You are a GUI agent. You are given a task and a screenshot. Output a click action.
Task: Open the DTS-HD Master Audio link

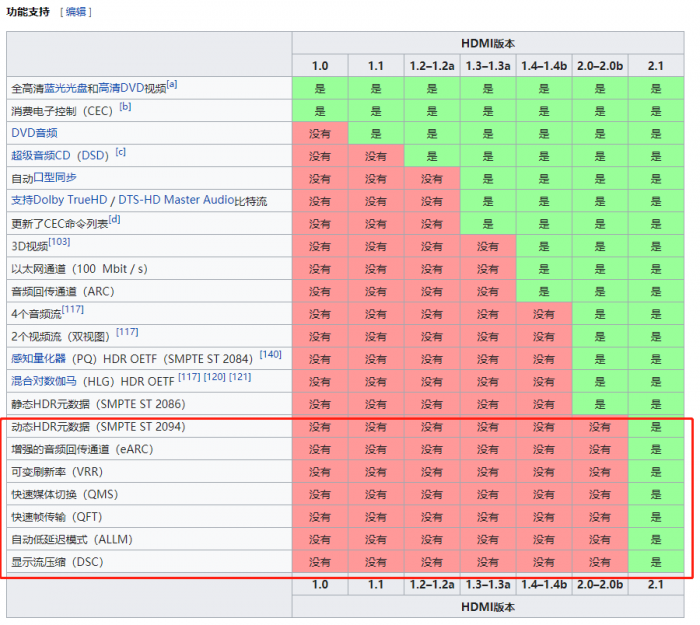175,201
